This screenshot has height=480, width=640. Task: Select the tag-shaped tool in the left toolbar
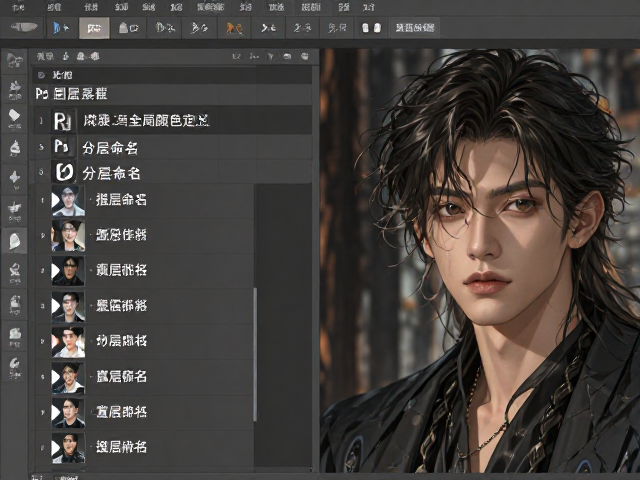(x=15, y=118)
